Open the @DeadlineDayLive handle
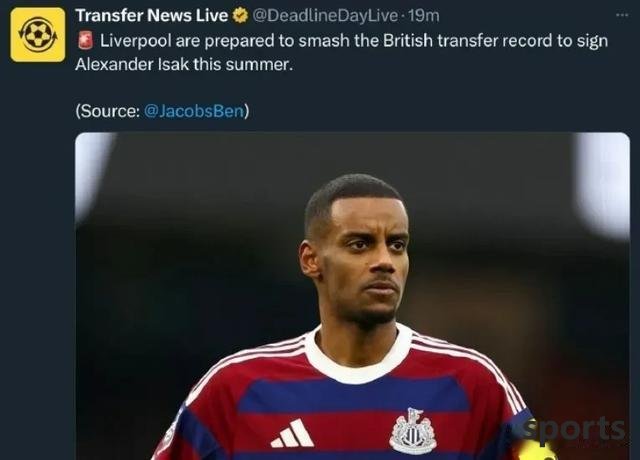 pos(325,16)
